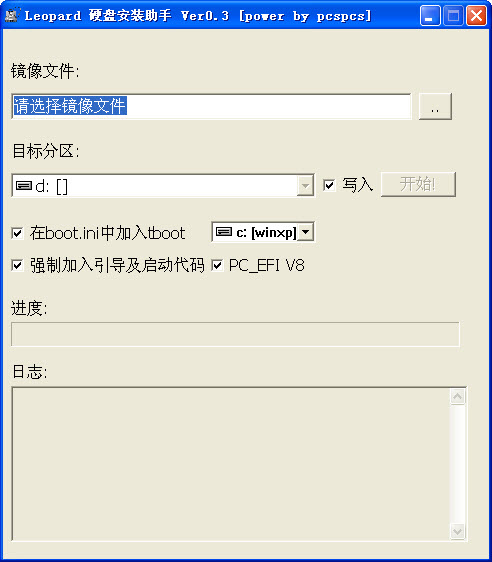The image size is (492, 562).
Task: Click the drive icon in d: partition box
Action: coord(24,185)
